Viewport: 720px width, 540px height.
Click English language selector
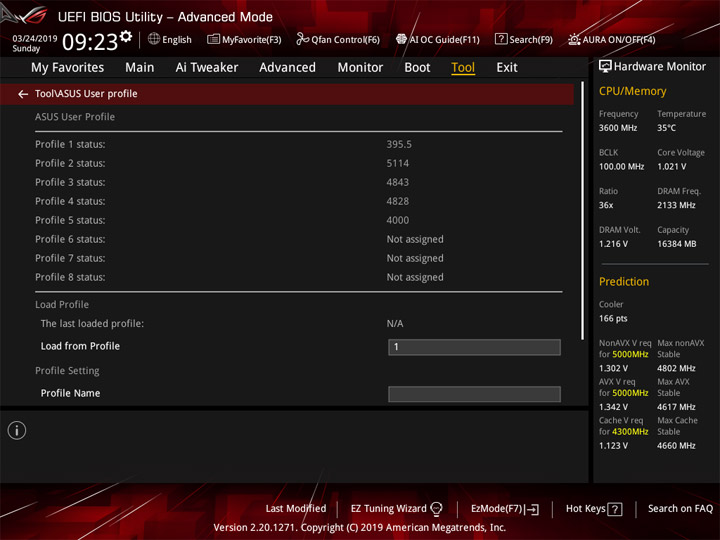(x=176, y=39)
